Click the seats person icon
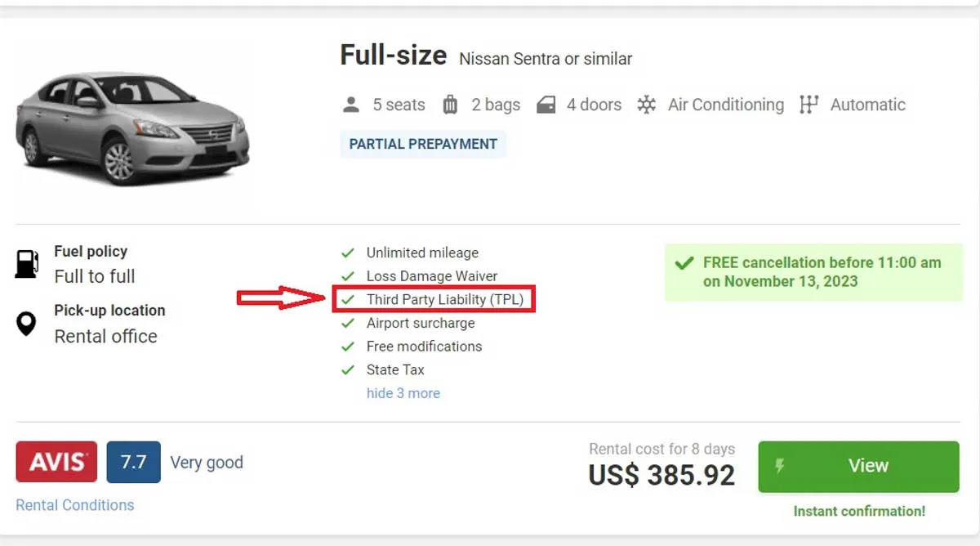 coord(351,105)
